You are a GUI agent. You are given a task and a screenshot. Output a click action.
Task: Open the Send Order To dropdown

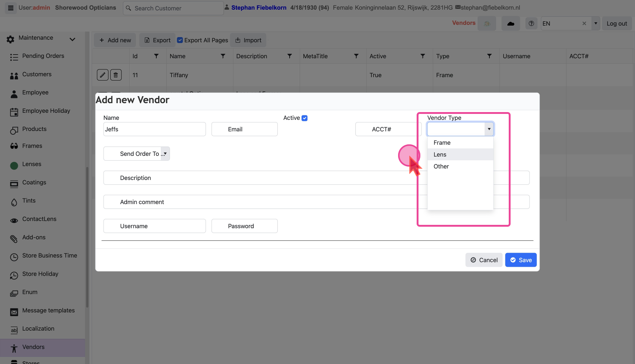click(165, 154)
